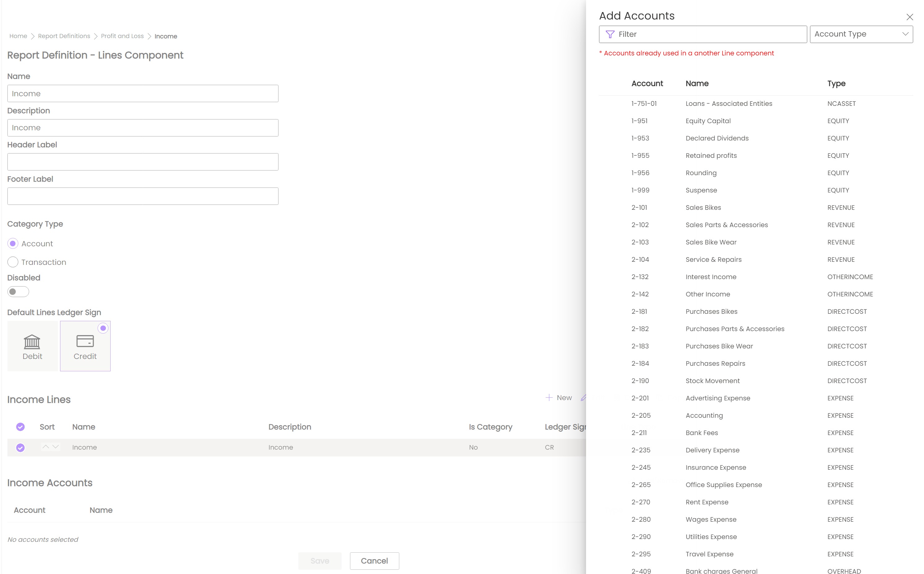Click the Report Definitions breadcrumb item
This screenshot has height=574, width=924.
click(64, 36)
